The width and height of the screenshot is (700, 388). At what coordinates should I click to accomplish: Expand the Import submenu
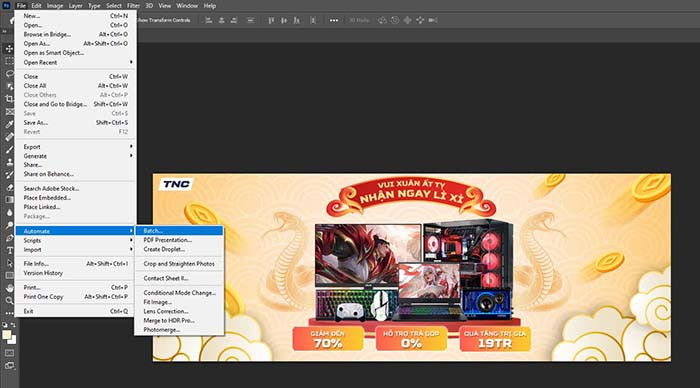coord(75,250)
